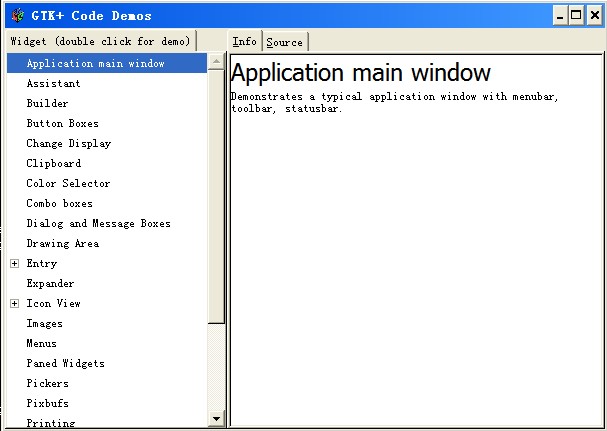Select the Combo boxes row
Viewport: 607px width, 431px height.
(107, 203)
